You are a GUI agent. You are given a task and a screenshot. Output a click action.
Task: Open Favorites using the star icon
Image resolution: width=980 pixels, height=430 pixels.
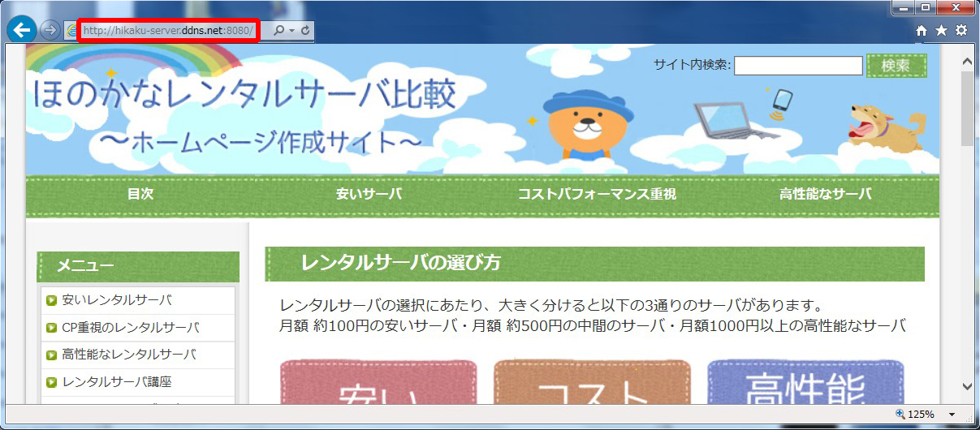click(x=941, y=30)
